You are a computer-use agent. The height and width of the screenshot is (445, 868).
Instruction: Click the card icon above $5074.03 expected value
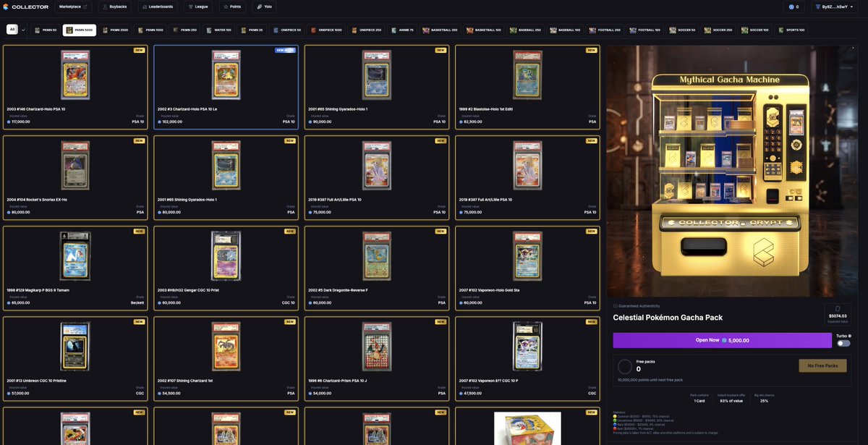click(838, 308)
